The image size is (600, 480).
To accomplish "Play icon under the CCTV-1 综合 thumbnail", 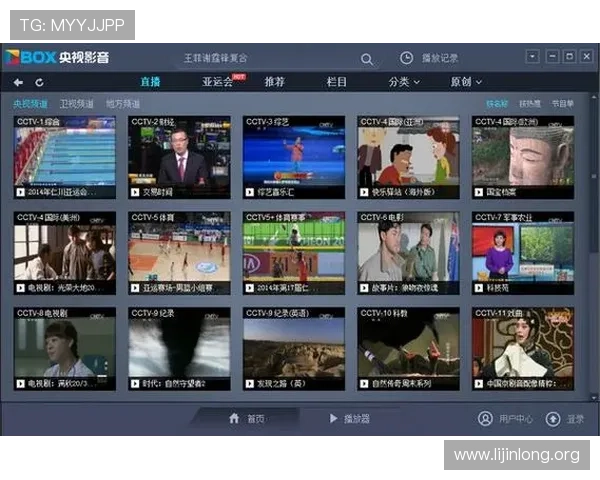I will pyautogui.click(x=21, y=192).
